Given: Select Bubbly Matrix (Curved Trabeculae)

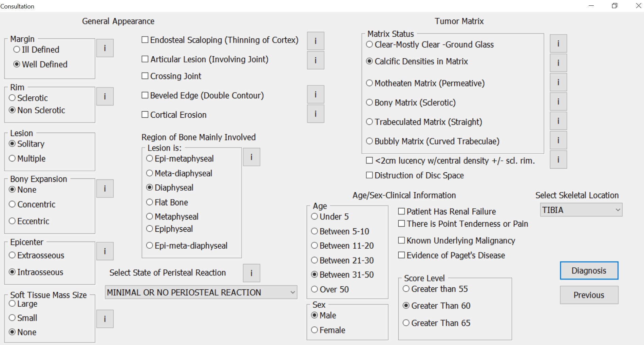Looking at the screenshot, I should tap(433, 141).
